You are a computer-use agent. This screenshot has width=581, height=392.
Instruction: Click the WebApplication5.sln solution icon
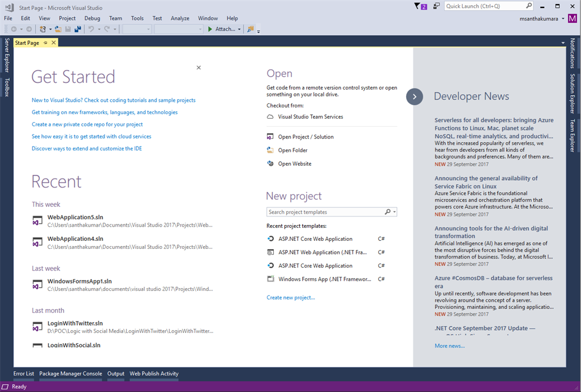(37, 221)
